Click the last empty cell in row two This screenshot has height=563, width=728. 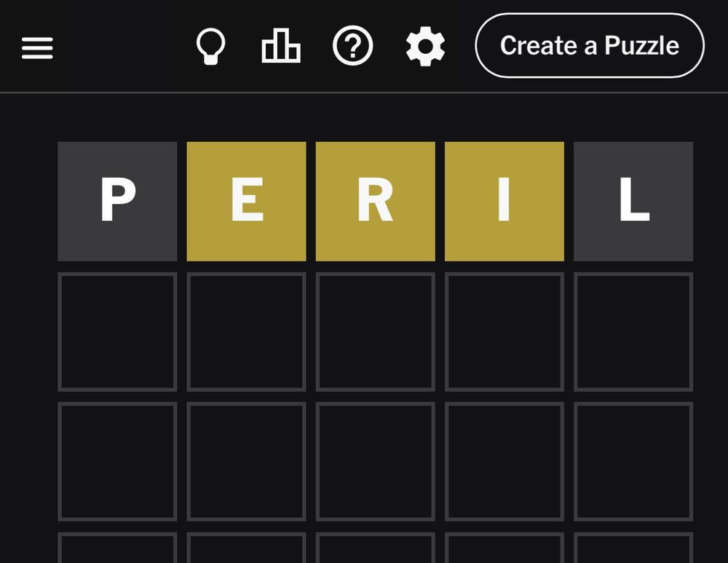coord(633,330)
